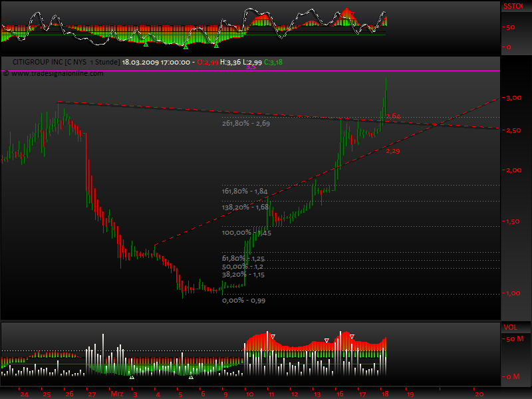Click the middle red triangle in volume panel
The width and height of the screenshot is (532, 399).
(327, 340)
